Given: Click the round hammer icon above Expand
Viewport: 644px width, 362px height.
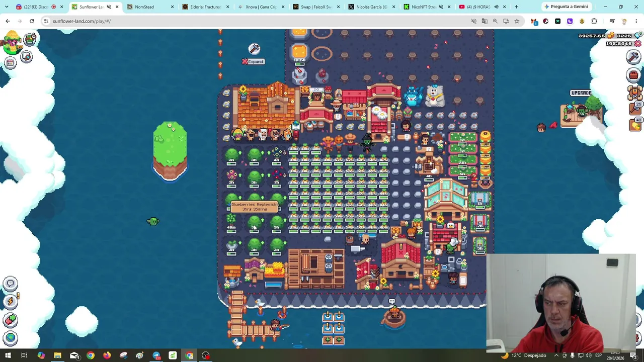Looking at the screenshot, I should coord(254,49).
